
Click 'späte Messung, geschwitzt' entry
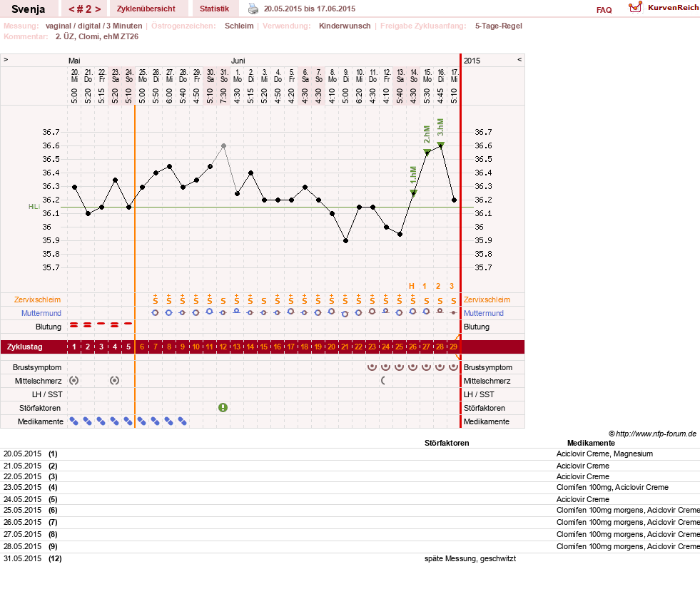click(x=470, y=558)
